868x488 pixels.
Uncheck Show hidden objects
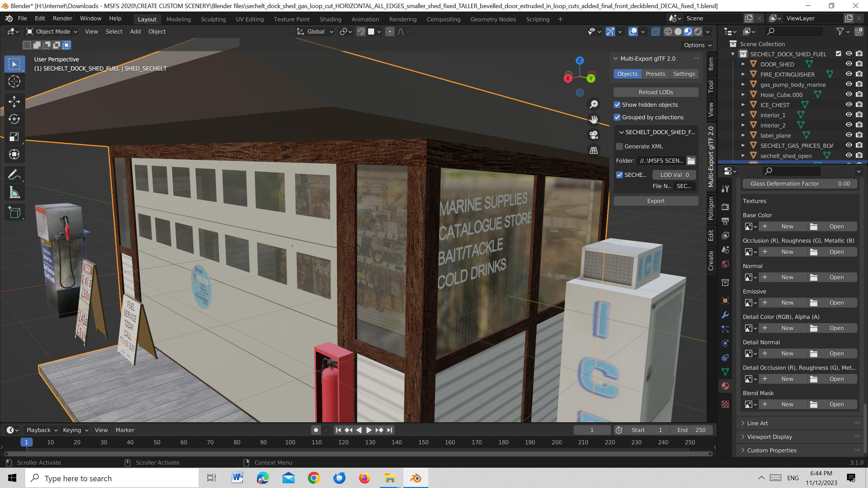click(x=617, y=105)
